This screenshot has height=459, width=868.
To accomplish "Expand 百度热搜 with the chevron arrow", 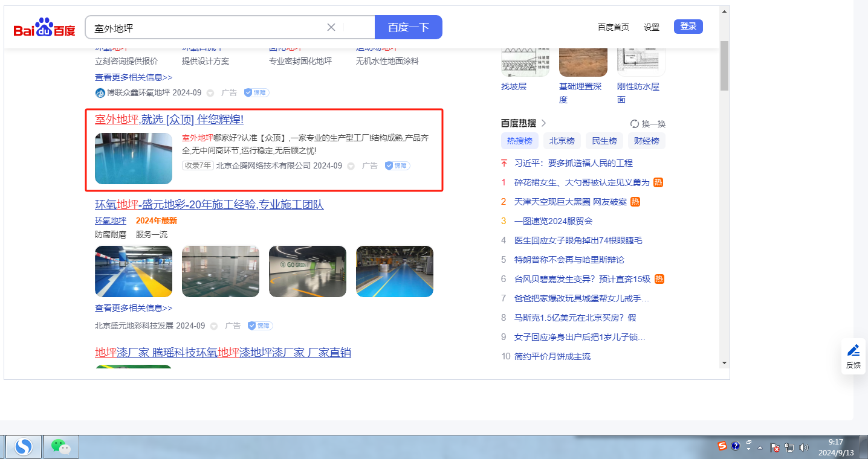I will [543, 123].
